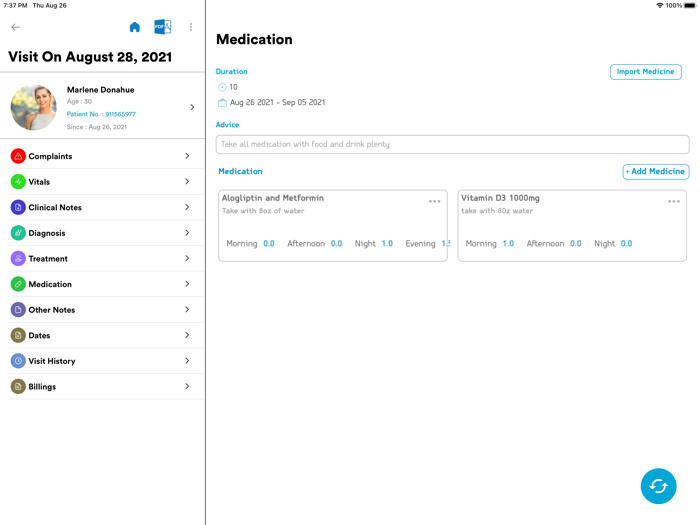This screenshot has height=525, width=700.
Task: Open the Diagnosis section
Action: (106, 233)
